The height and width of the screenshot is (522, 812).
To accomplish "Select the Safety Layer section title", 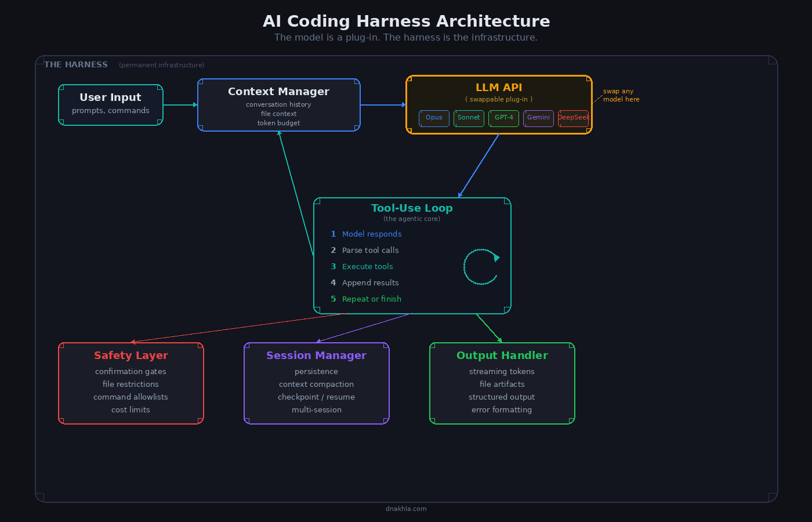I will [130, 355].
